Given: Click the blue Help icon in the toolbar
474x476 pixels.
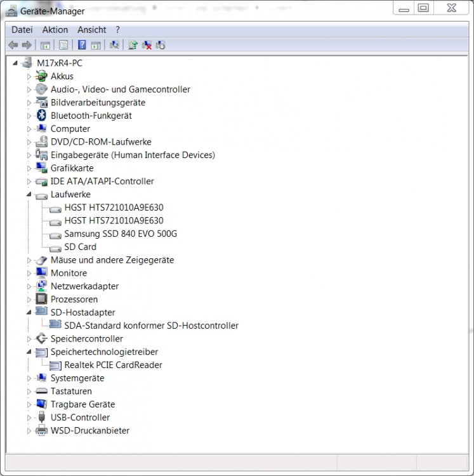Looking at the screenshot, I should coord(82,45).
